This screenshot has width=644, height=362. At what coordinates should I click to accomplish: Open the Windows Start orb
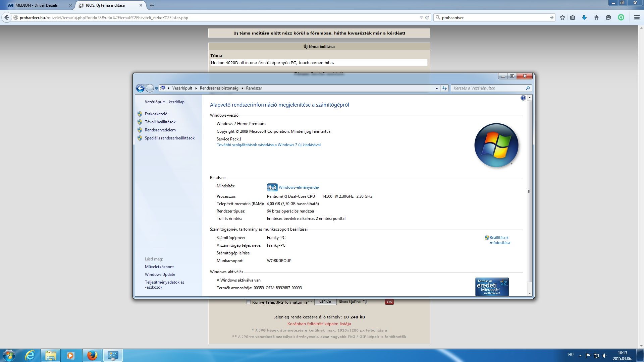[9, 355]
